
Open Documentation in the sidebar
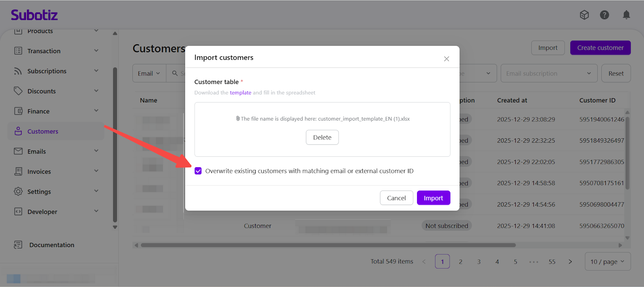52,245
